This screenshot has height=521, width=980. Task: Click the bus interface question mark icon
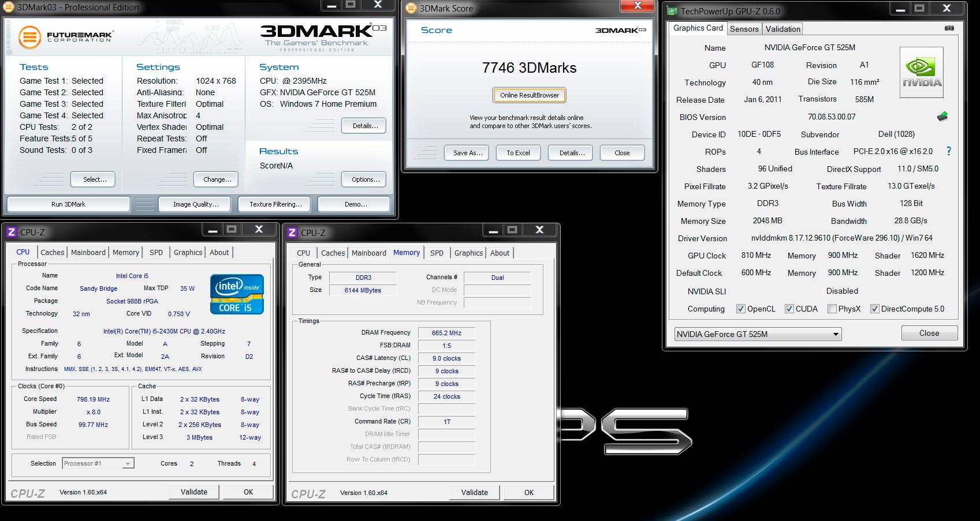pyautogui.click(x=948, y=151)
